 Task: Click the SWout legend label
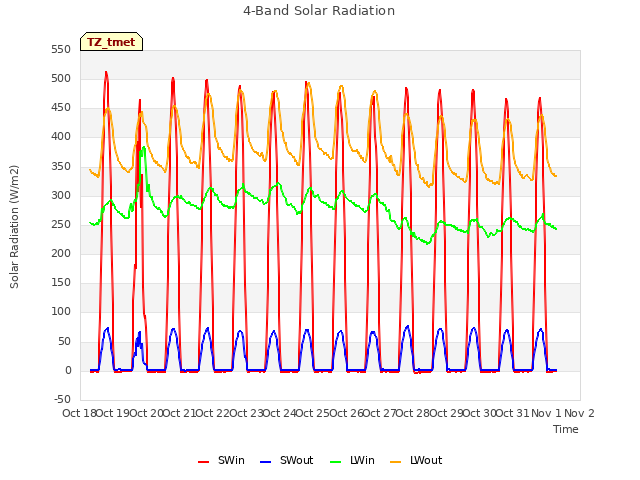coord(296,460)
